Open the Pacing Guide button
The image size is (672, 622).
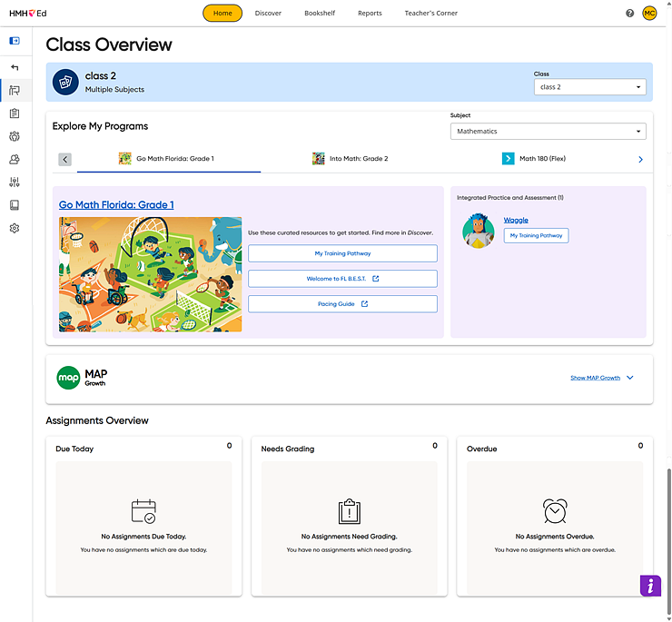click(x=342, y=304)
